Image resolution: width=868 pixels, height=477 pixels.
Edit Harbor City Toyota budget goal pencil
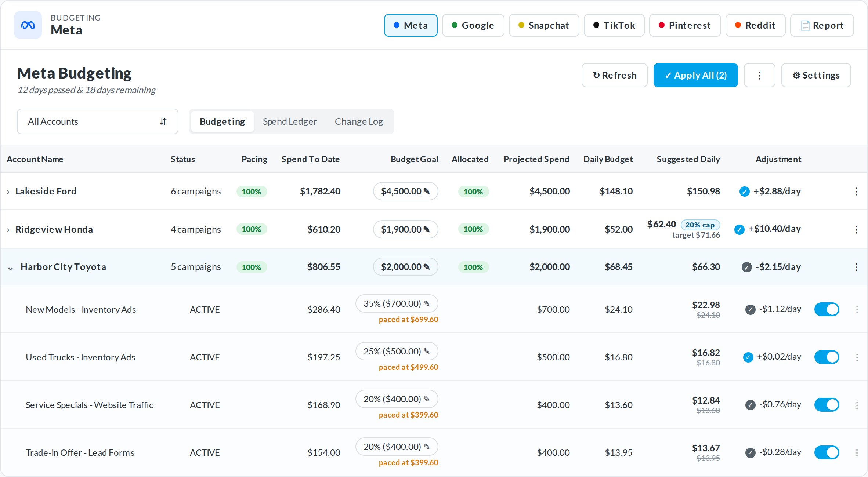pyautogui.click(x=427, y=267)
